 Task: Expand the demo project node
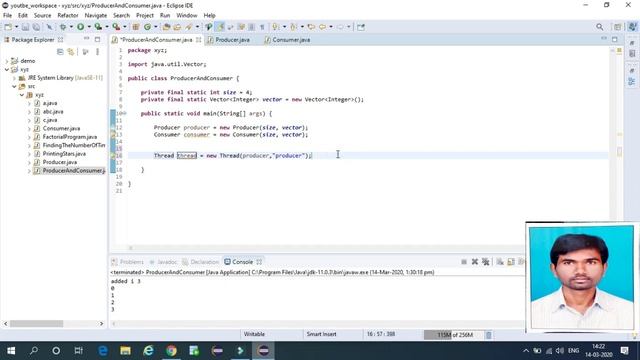click(x=7, y=61)
